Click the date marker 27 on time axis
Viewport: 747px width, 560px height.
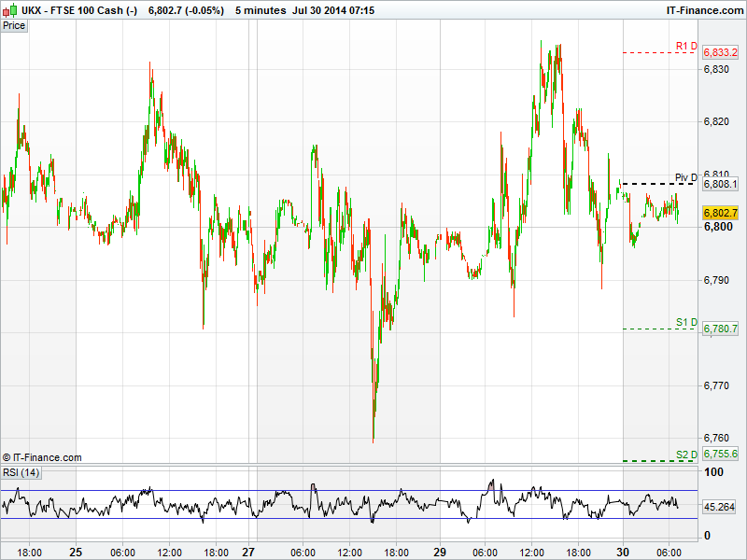(x=250, y=552)
